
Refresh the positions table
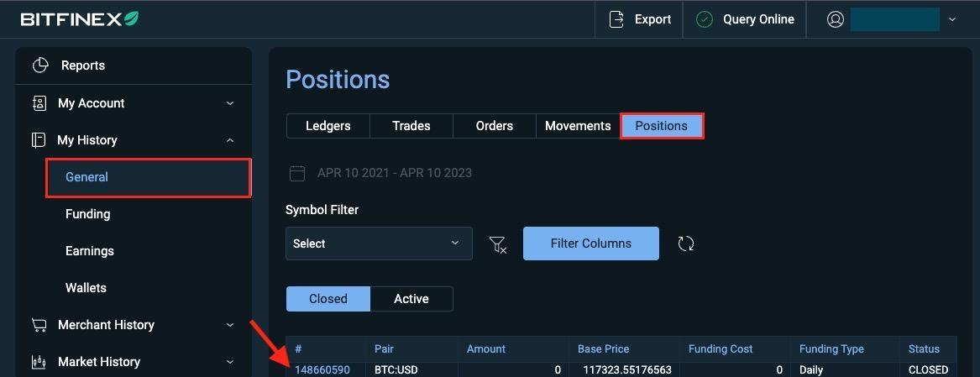pyautogui.click(x=685, y=243)
